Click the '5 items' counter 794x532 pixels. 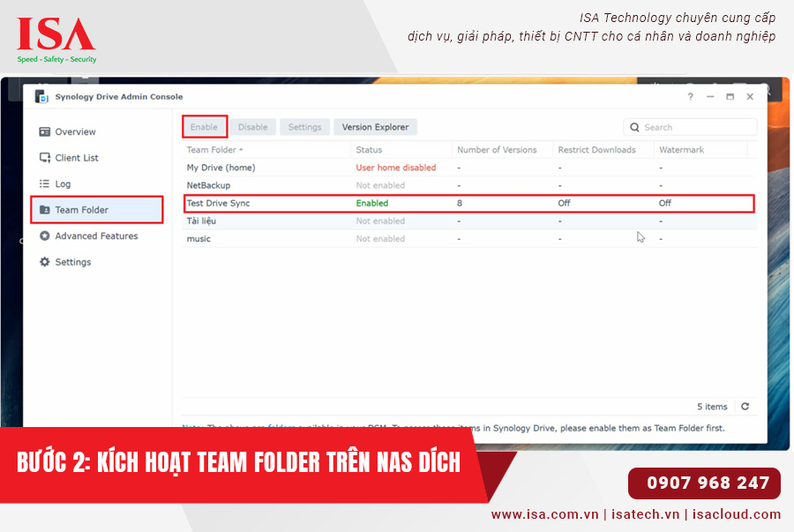712,407
